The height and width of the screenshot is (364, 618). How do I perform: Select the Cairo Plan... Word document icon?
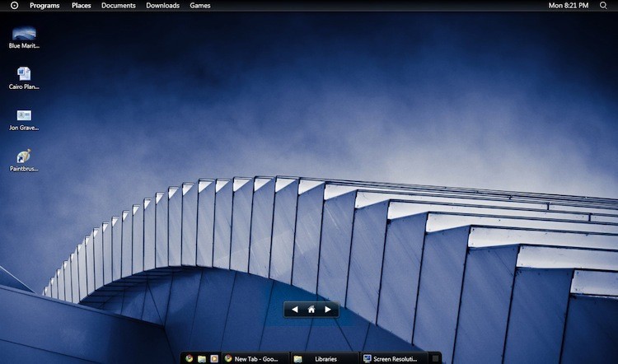coord(24,75)
